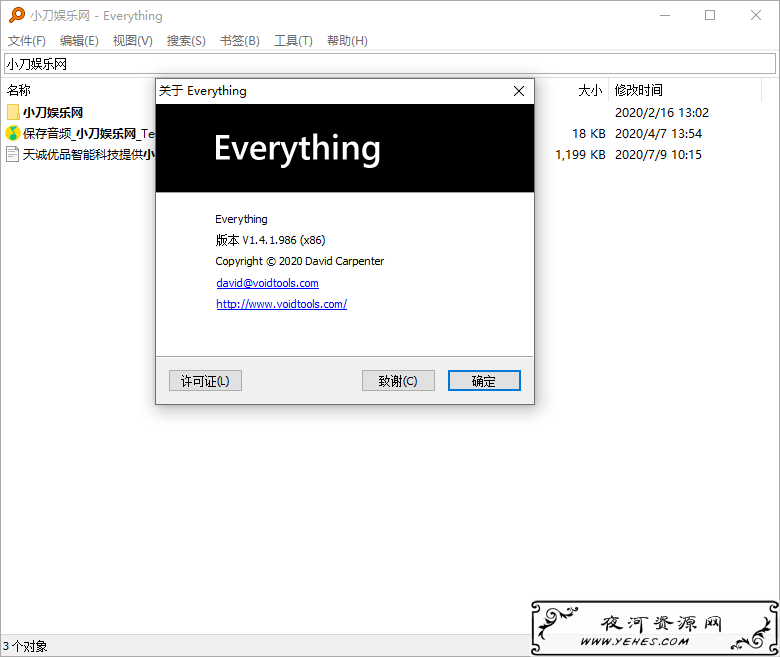Viewport: 780px width, 657px height.
Task: Select the 保存音频_小刀娱乐网 file name
Action: pyautogui.click(x=89, y=133)
